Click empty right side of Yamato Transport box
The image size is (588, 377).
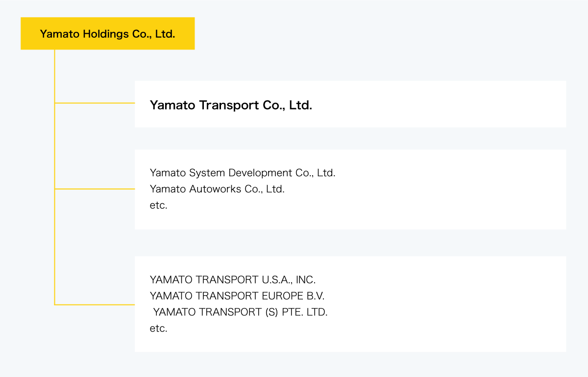[441, 104]
